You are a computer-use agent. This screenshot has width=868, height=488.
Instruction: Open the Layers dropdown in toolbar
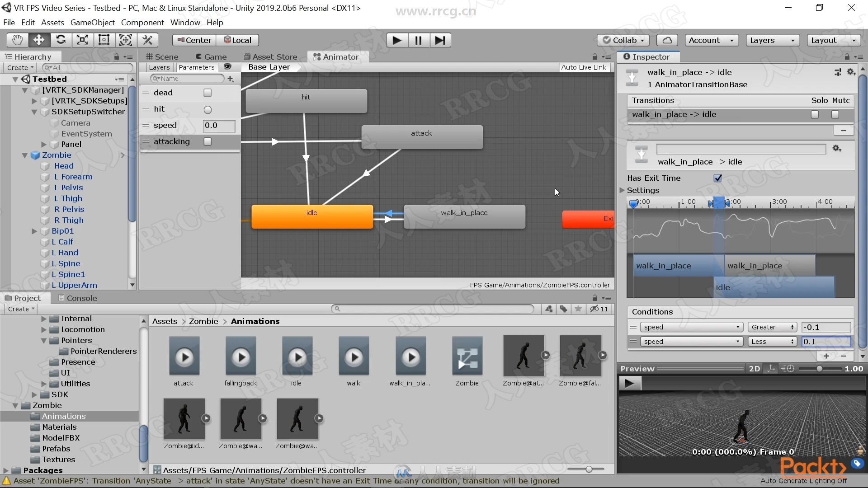coord(773,40)
